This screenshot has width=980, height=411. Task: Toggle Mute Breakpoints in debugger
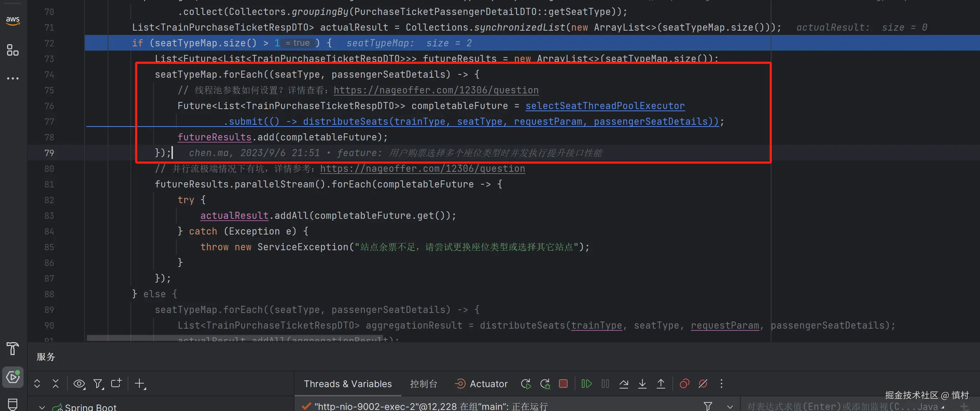pos(703,384)
